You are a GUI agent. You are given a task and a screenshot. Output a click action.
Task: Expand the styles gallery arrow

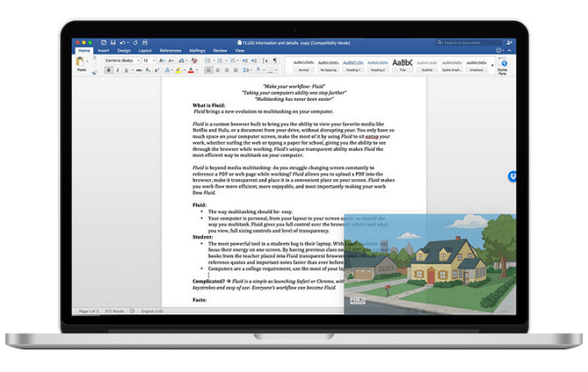(x=493, y=66)
